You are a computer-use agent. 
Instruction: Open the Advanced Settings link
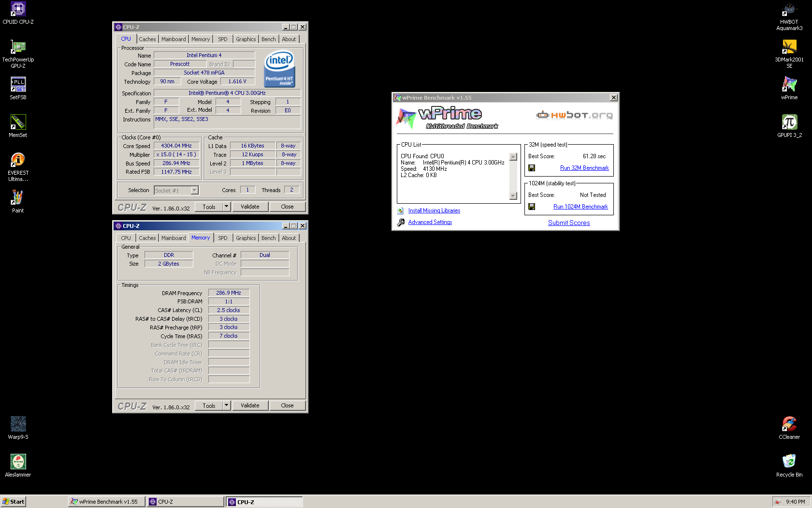pyautogui.click(x=430, y=222)
